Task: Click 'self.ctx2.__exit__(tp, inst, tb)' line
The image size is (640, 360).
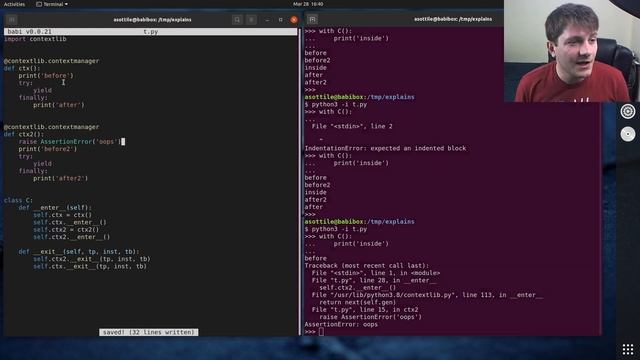Action: click(92, 259)
